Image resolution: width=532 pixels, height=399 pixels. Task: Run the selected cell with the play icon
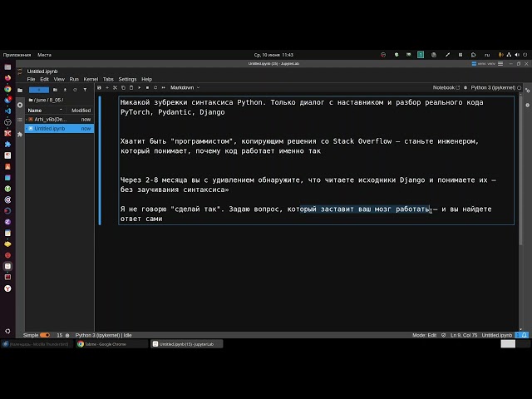coord(139,87)
